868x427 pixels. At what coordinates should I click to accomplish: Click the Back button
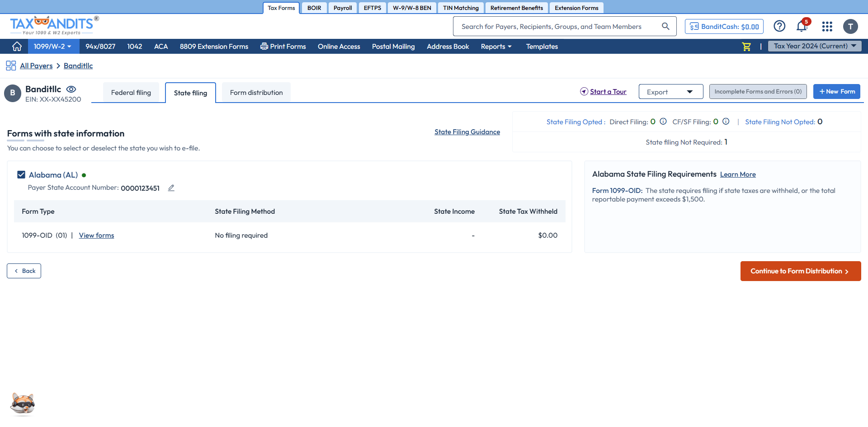point(24,271)
